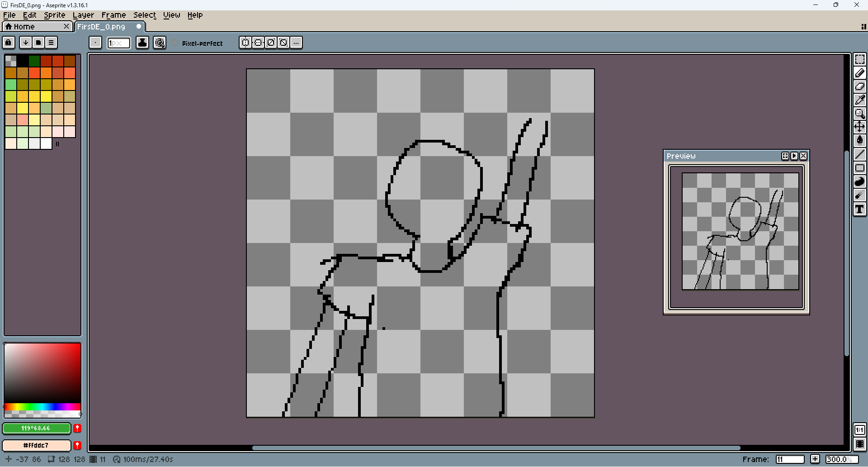Select the Rectangular Marquee tool

coord(859,60)
